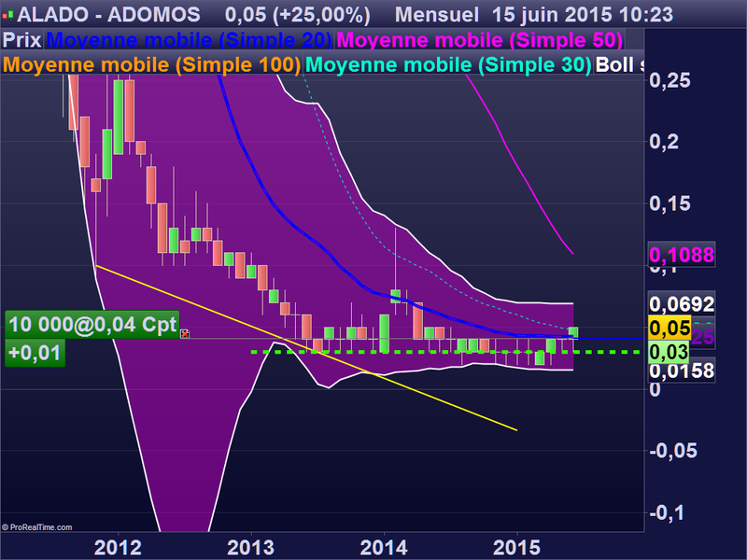Viewport: 747px width, 560px height.
Task: Click the +0,01 gain label
Action: (35, 353)
